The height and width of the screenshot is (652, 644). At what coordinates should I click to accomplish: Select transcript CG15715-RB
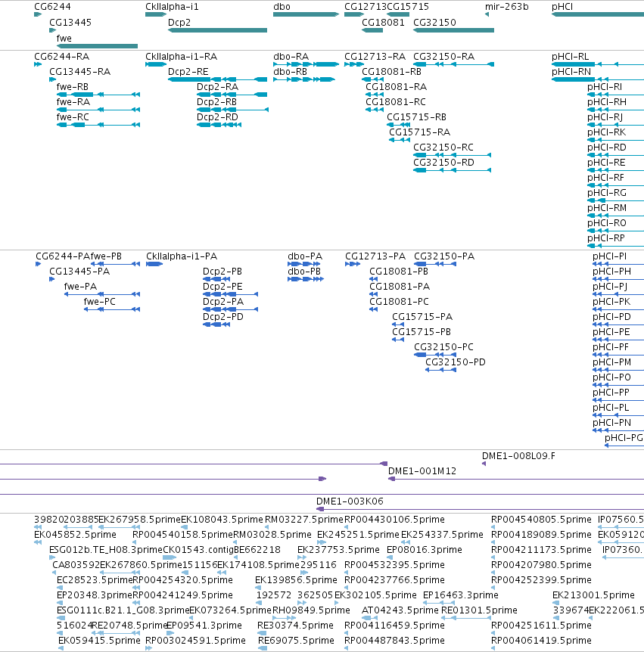(x=416, y=117)
